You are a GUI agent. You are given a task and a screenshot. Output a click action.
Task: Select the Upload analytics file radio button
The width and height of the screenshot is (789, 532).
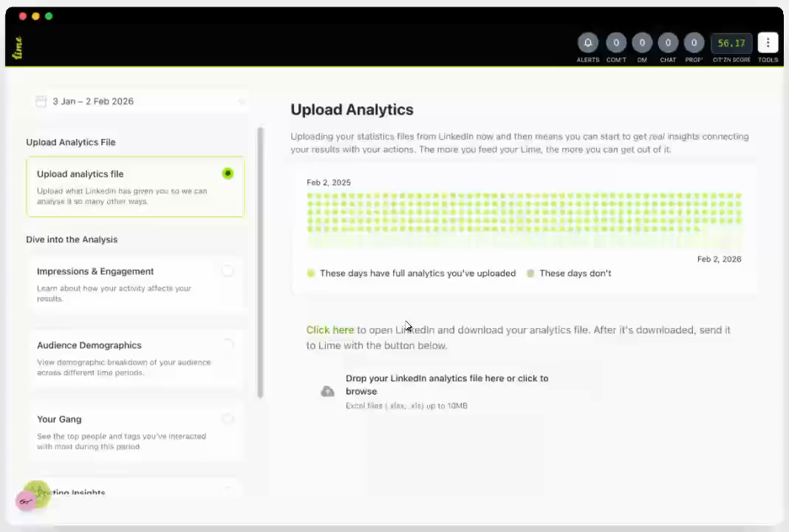coord(228,174)
